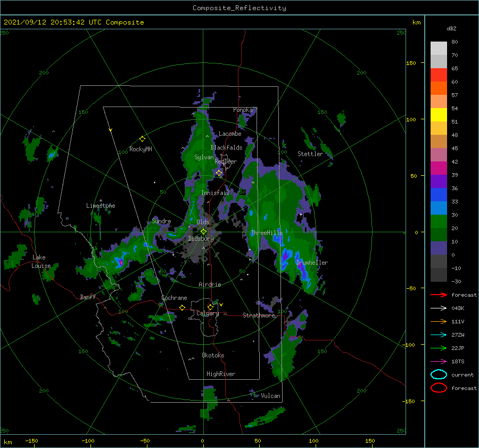Click the white 04DK arrow symbol
The height and width of the screenshot is (448, 479).
(439, 308)
